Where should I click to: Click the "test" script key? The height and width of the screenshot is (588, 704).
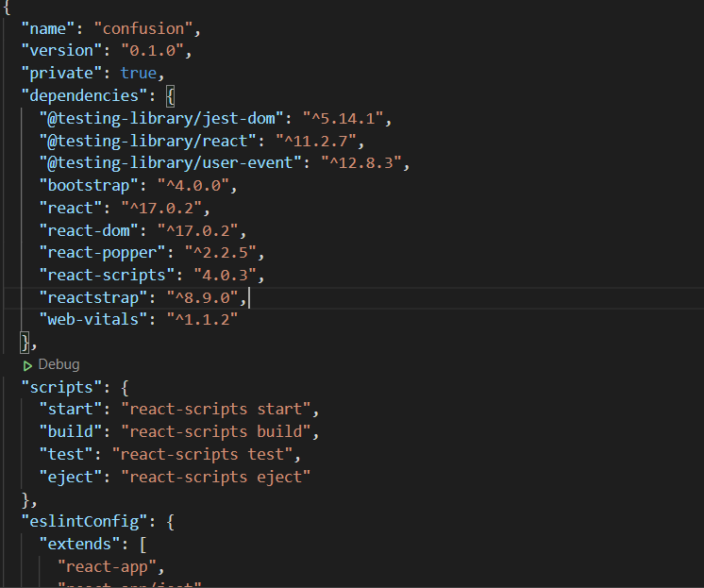point(66,454)
